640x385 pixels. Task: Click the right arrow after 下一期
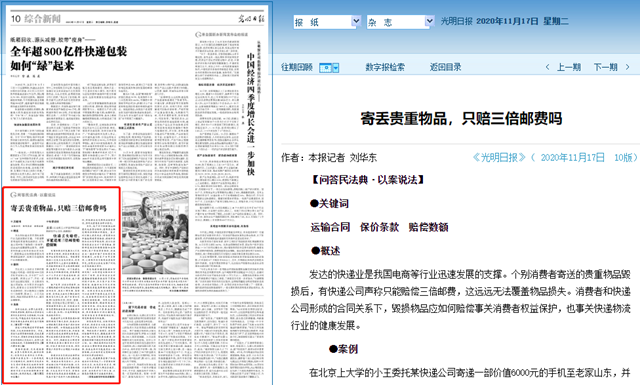click(x=627, y=67)
